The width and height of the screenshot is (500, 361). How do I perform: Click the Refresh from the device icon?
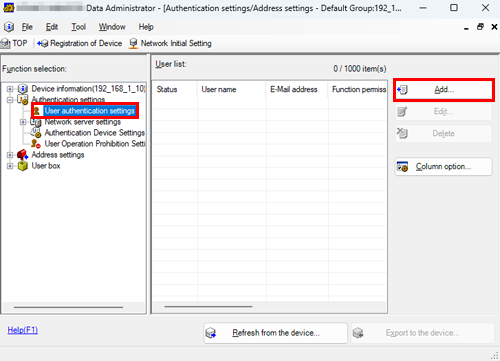(x=211, y=333)
